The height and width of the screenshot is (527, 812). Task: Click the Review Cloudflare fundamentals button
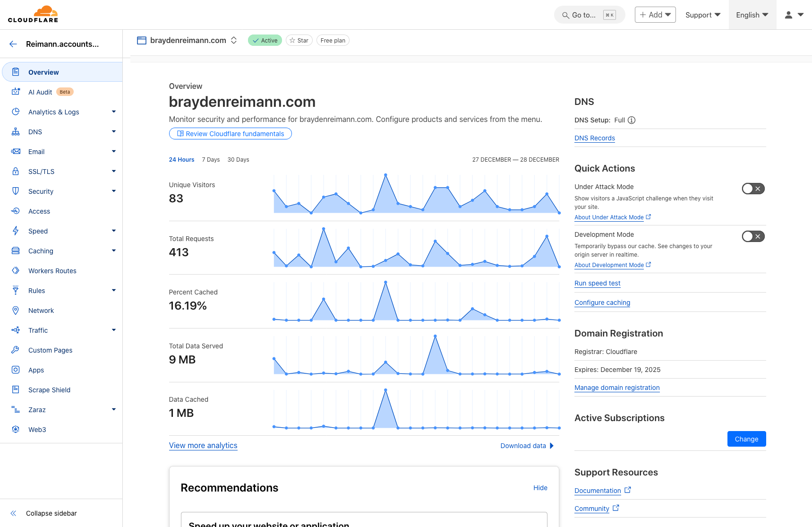click(230, 134)
